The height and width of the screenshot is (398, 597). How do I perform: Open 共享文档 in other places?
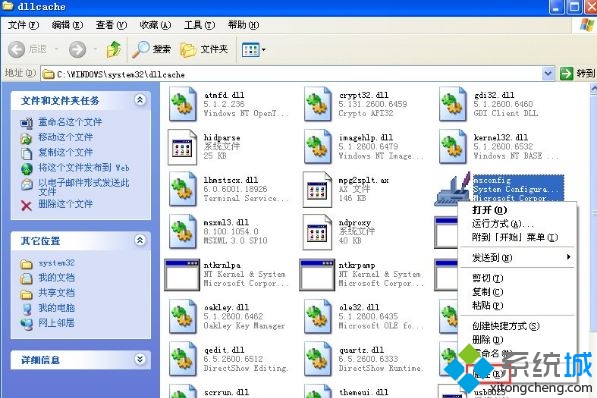56,293
